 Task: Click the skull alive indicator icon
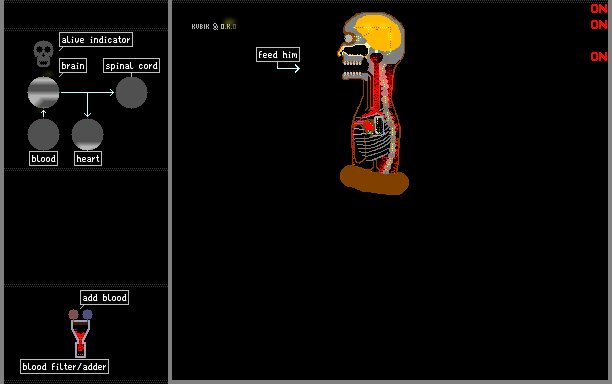(x=43, y=54)
